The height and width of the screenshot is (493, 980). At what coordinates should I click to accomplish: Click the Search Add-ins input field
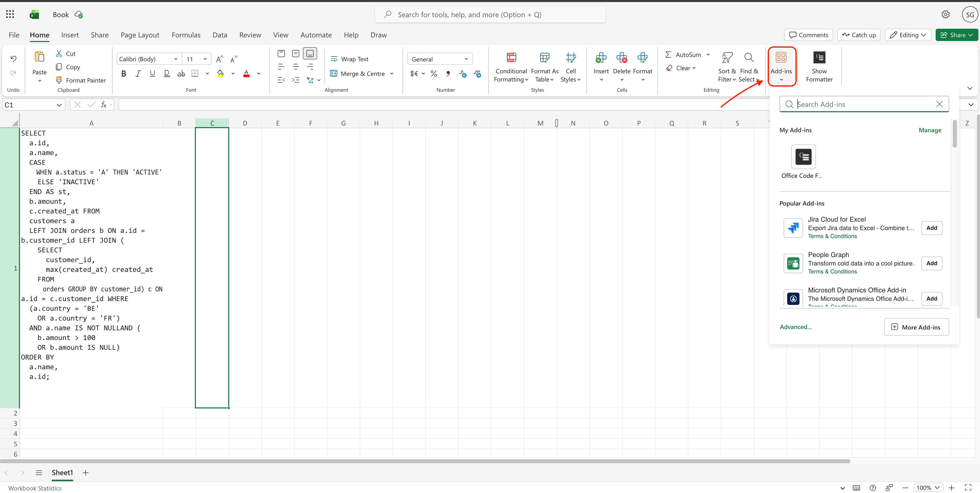[x=864, y=104]
